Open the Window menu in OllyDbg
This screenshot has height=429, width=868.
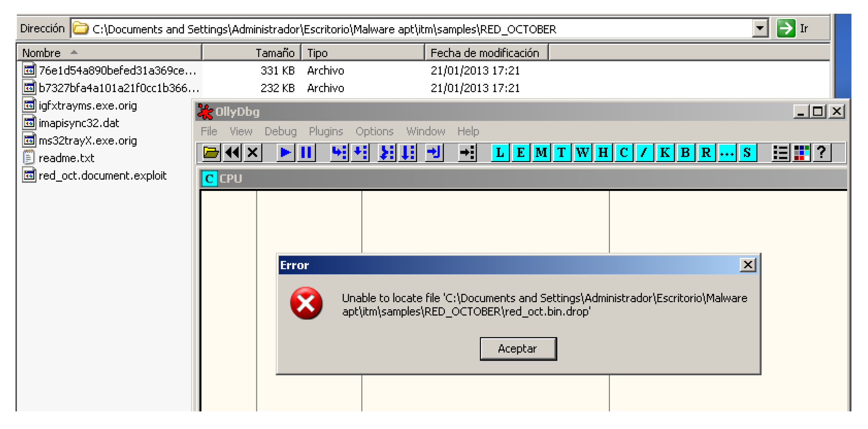tap(426, 131)
